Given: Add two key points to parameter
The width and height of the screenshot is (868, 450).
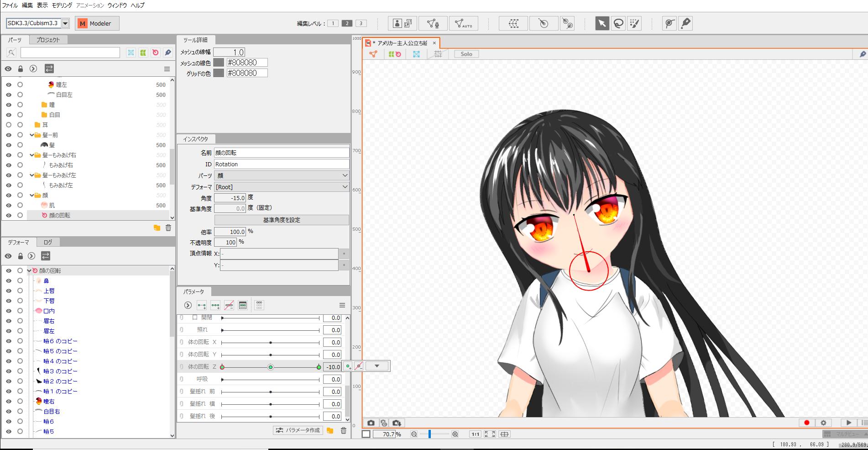Looking at the screenshot, I should (202, 305).
